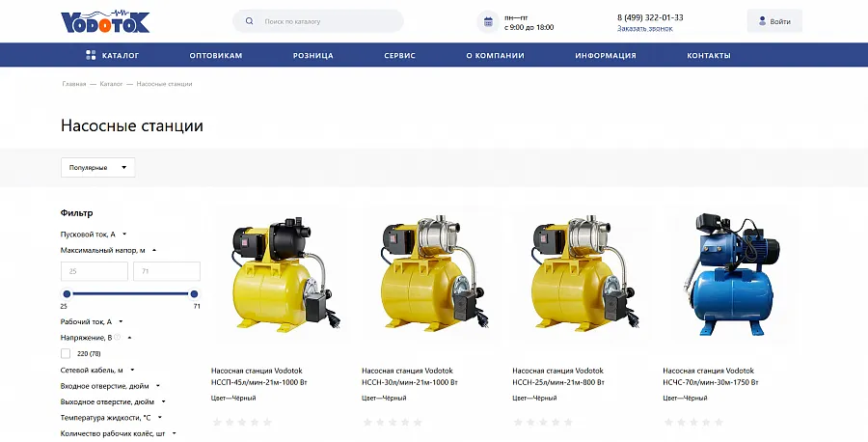Open the ИНФОРМАЦИЯ menu item

pos(606,55)
